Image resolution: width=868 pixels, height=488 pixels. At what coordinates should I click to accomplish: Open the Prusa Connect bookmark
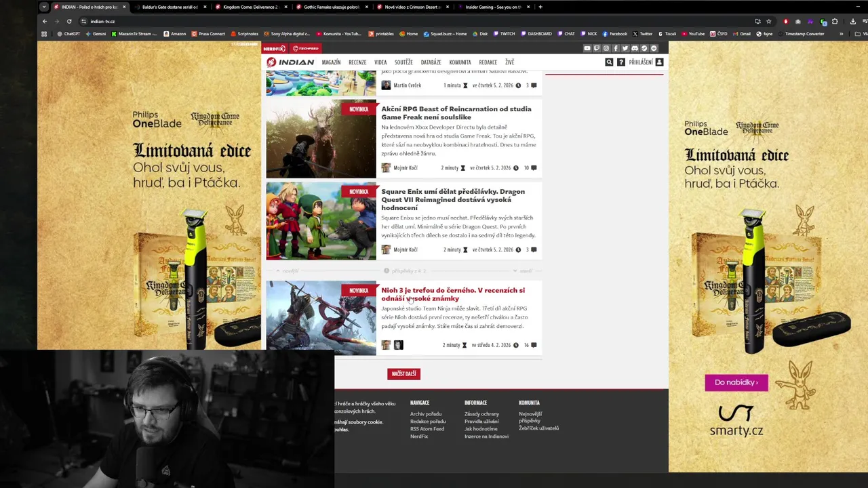pos(209,34)
